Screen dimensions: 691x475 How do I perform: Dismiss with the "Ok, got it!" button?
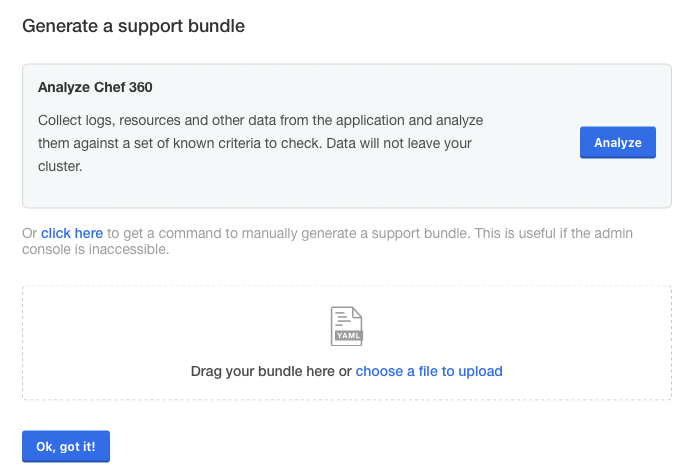pyautogui.click(x=66, y=446)
